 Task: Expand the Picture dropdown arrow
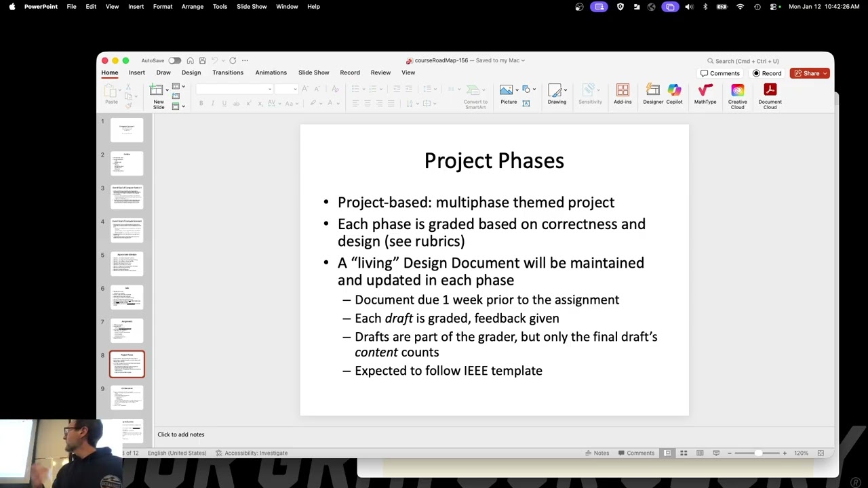pos(517,89)
